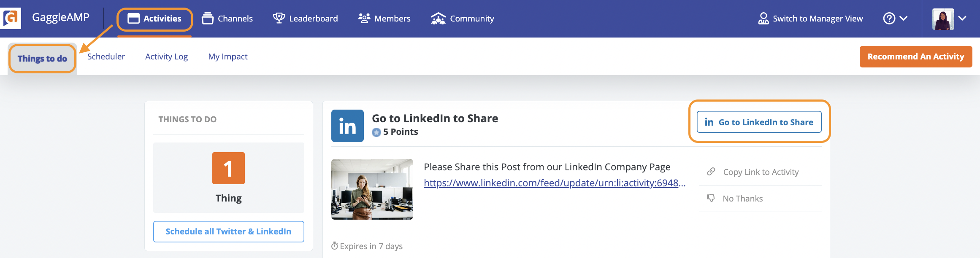Expand the profile avatar dropdown arrow
Image resolution: width=980 pixels, height=258 pixels.
pyautogui.click(x=962, y=19)
